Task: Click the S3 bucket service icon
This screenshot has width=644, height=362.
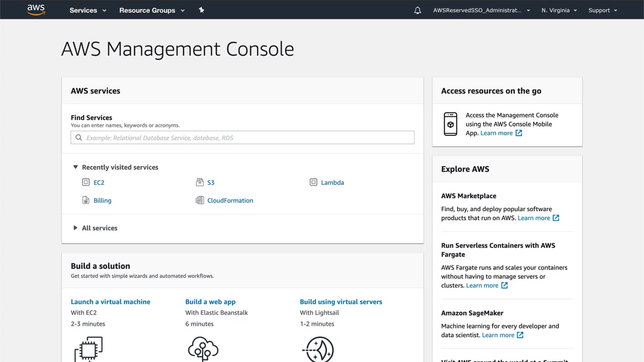Action: click(200, 183)
